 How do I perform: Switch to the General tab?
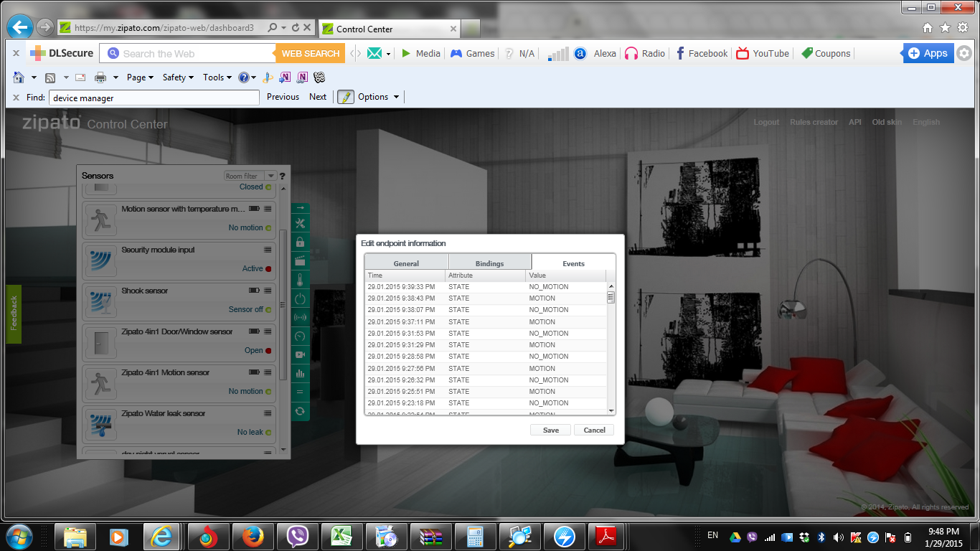(406, 263)
